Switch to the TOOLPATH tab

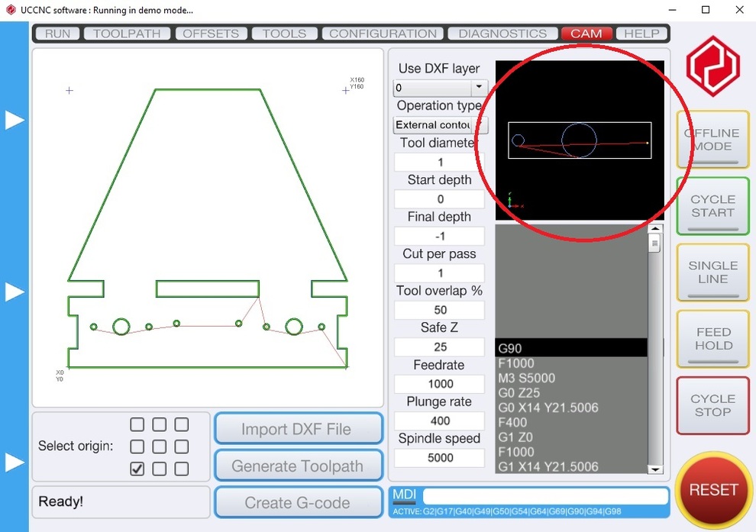(127, 34)
